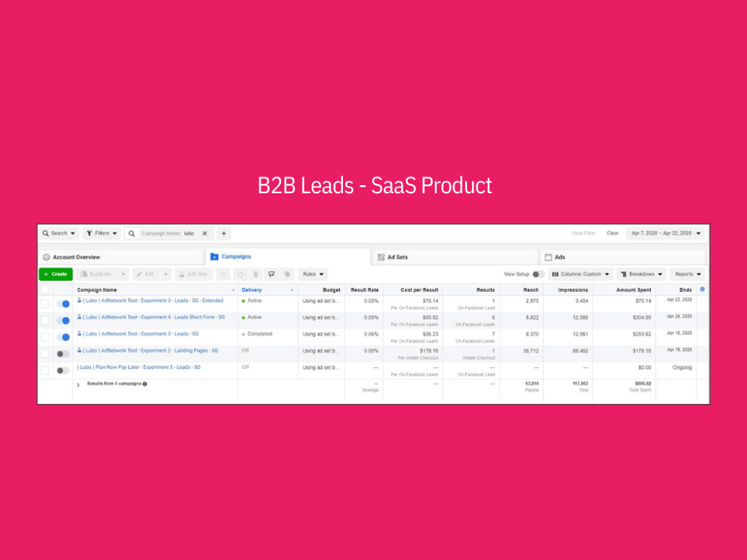747x560 pixels.
Task: Click the Ad Sets grid icon
Action: click(x=381, y=257)
